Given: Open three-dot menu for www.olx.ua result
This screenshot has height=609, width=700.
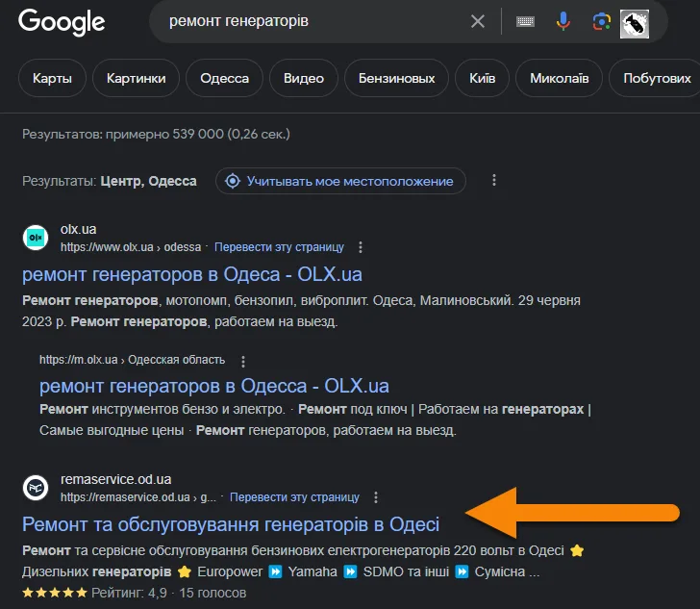Looking at the screenshot, I should point(361,247).
